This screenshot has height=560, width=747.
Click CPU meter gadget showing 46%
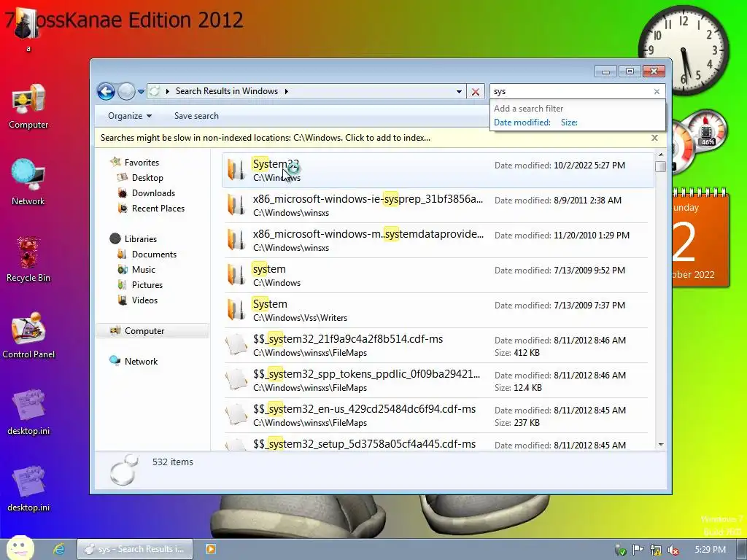click(708, 130)
